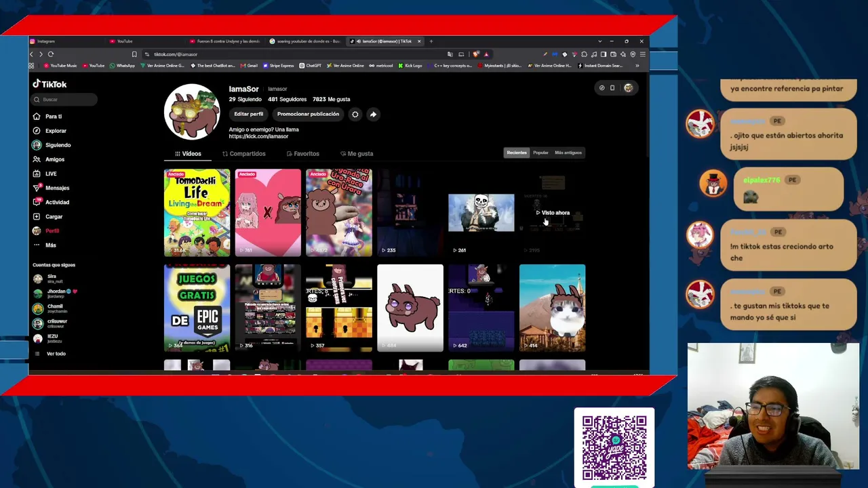Open the Gmail bookmark
The height and width of the screenshot is (488, 868).
(x=249, y=66)
